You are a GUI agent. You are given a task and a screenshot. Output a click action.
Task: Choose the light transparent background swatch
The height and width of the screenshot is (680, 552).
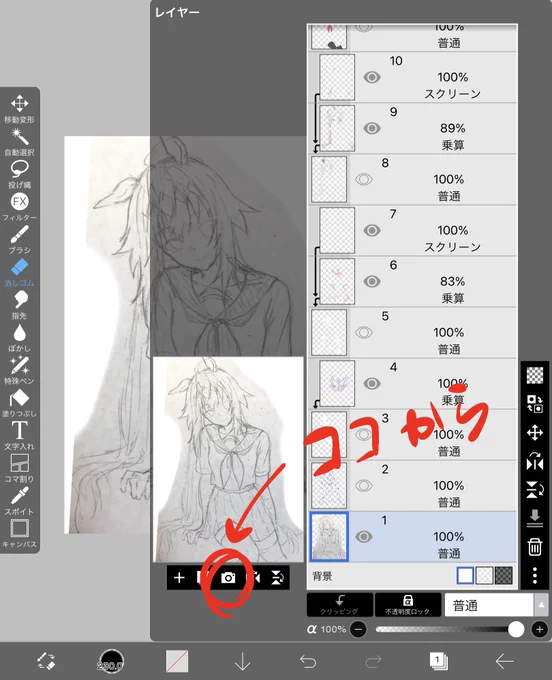click(484, 576)
